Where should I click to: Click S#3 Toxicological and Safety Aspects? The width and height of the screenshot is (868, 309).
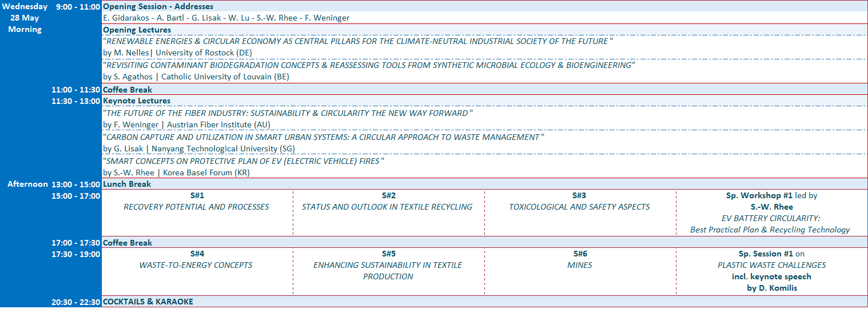pyautogui.click(x=579, y=207)
